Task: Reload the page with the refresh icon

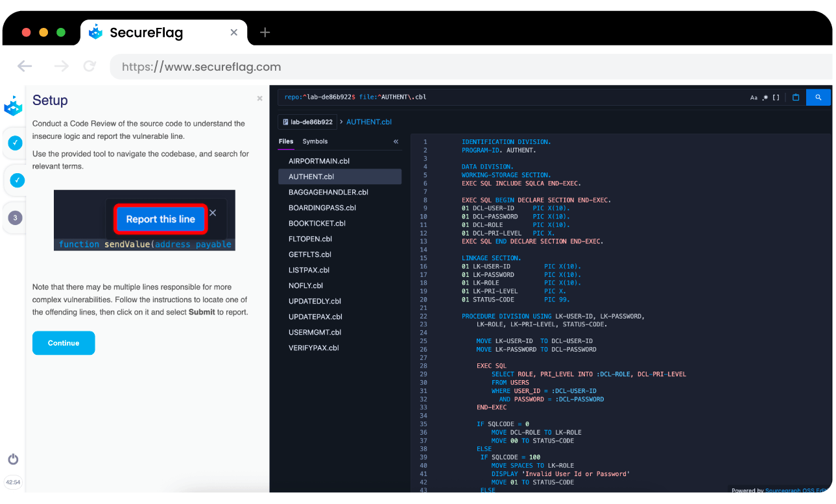Action: click(90, 66)
